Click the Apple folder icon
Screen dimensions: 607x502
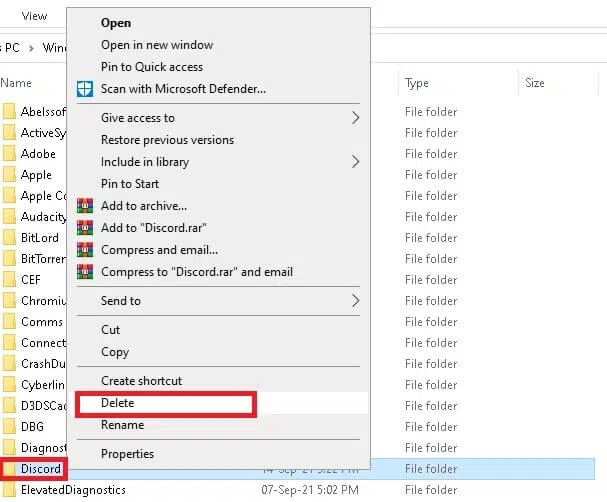(x=9, y=175)
